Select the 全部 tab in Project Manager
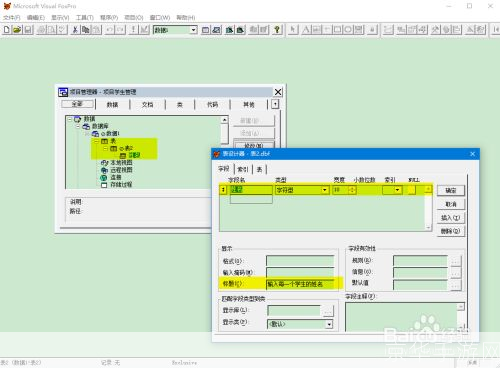Screen dimensions: 500x368 (x=77, y=104)
